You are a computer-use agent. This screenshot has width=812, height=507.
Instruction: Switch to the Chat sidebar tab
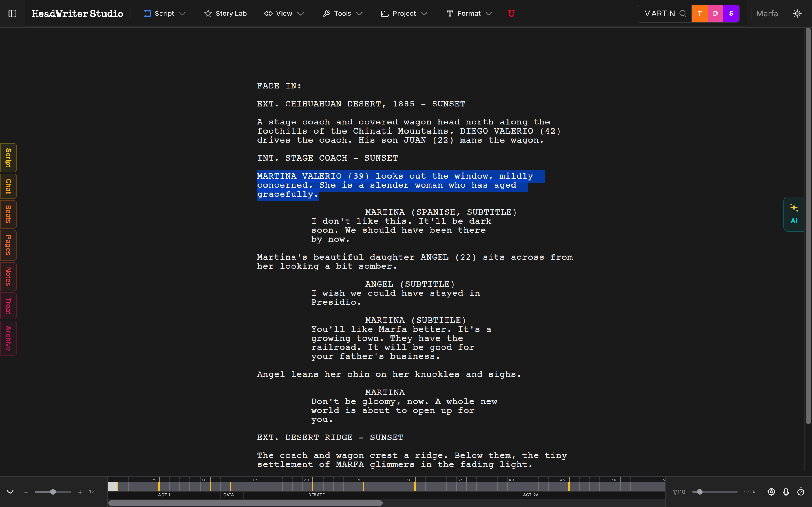[8, 186]
